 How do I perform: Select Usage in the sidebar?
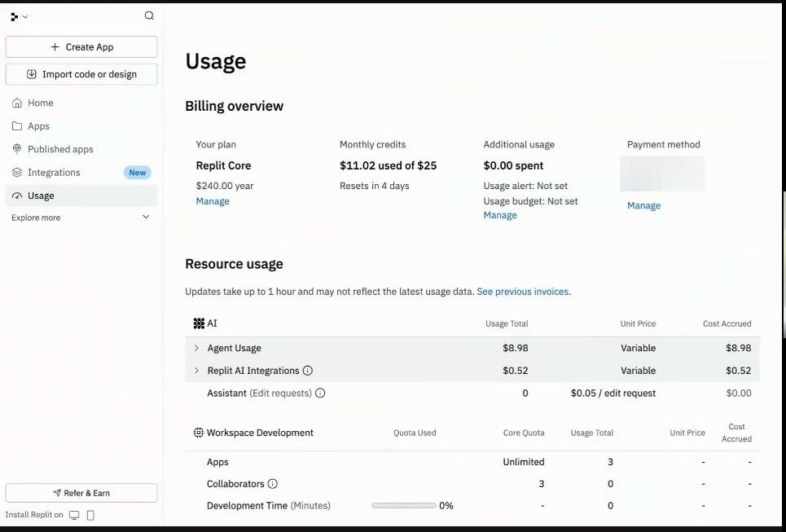(81, 196)
